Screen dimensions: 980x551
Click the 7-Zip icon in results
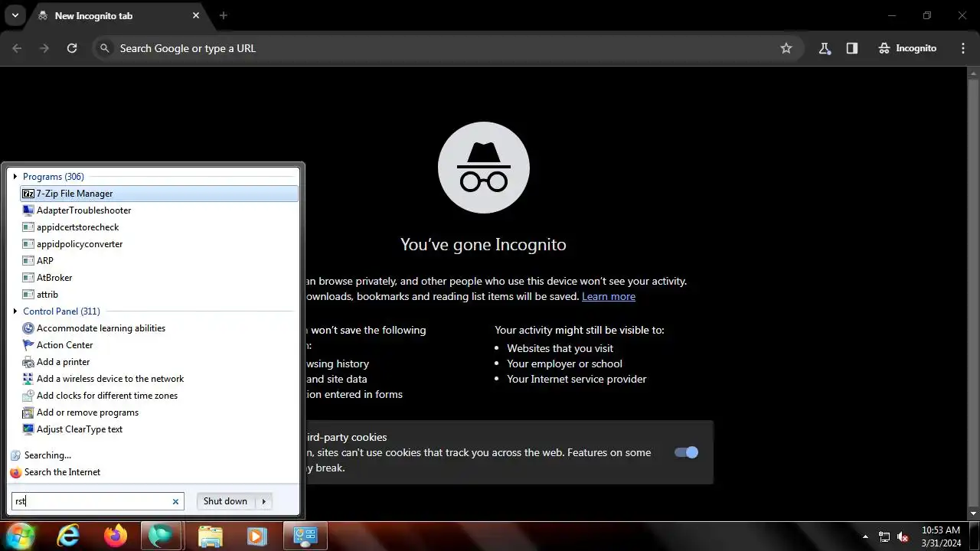click(x=28, y=194)
